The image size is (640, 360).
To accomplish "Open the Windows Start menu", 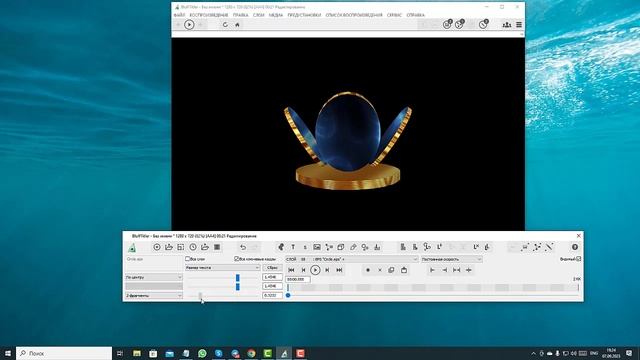I will (8, 353).
